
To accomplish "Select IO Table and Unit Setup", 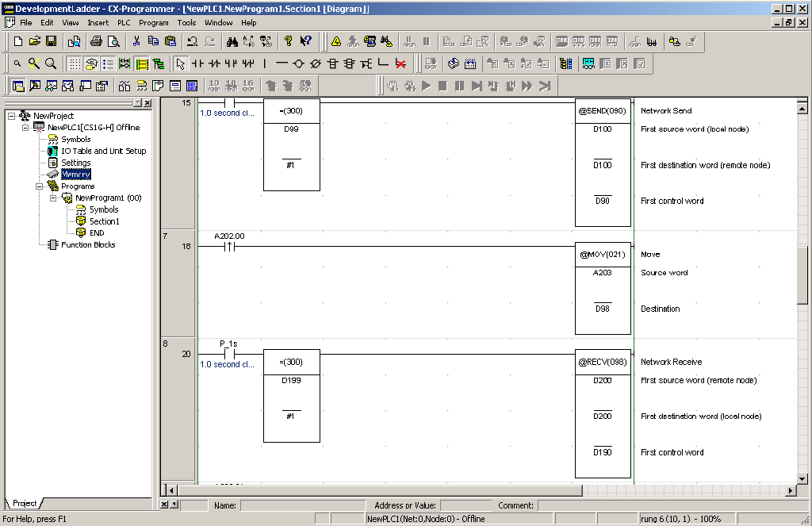I will (x=103, y=151).
